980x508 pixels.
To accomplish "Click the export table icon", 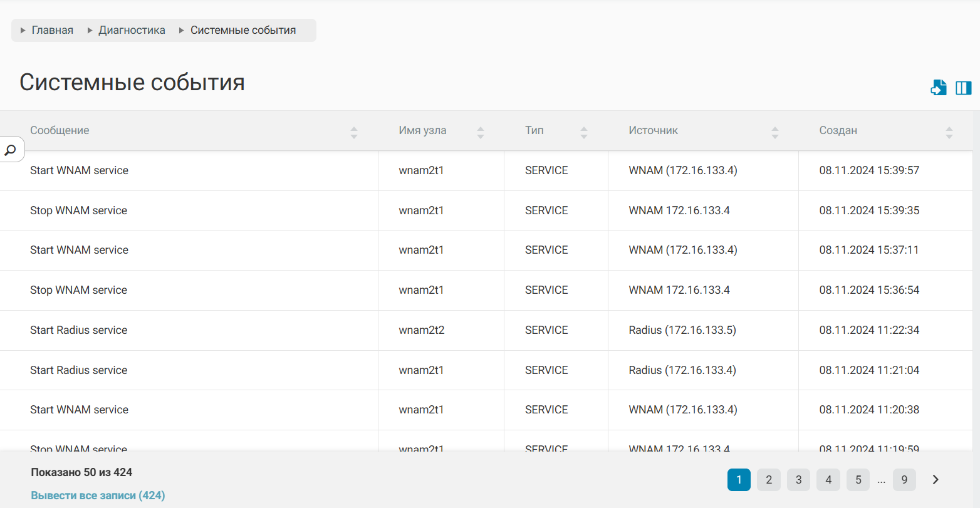I will point(938,88).
